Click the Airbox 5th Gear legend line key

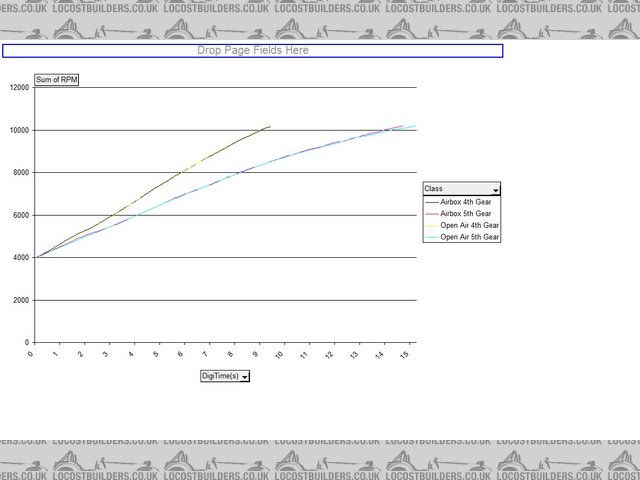(432, 213)
